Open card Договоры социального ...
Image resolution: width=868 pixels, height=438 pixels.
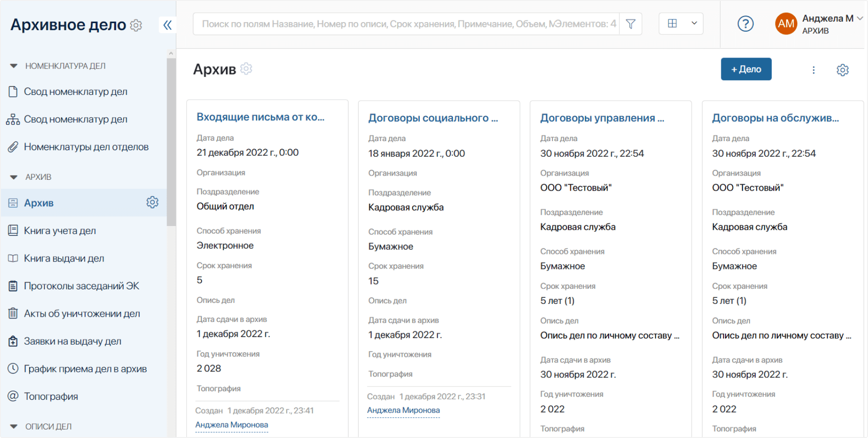click(x=433, y=118)
